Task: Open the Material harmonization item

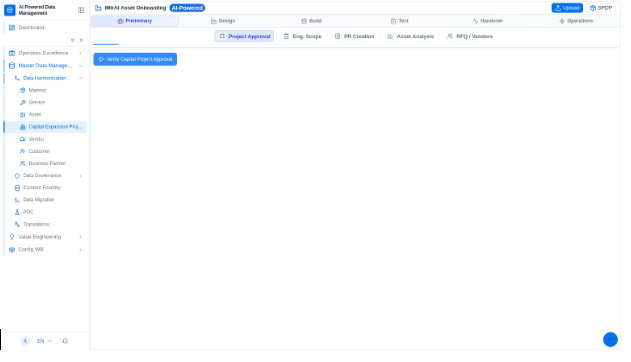Action: [x=45, y=90]
